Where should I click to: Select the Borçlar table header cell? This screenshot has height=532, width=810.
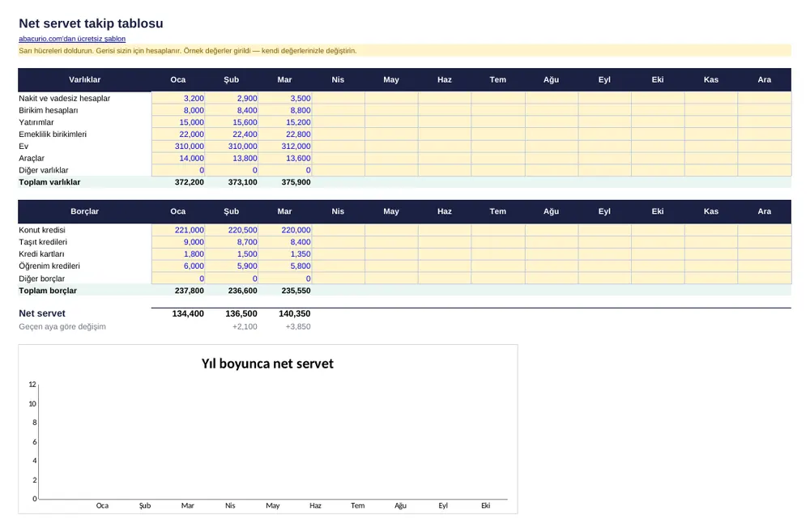pos(85,211)
